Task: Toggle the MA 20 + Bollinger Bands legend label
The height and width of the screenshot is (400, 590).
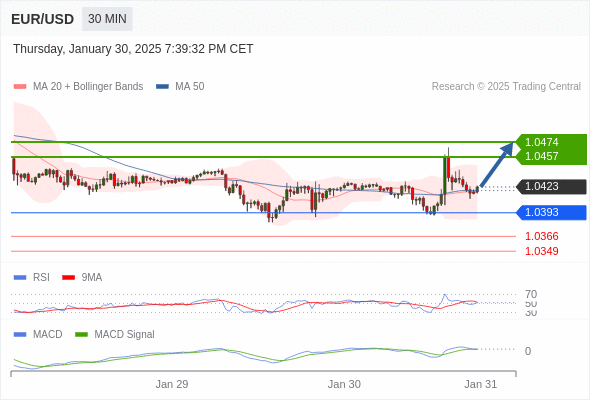Action: coord(88,87)
